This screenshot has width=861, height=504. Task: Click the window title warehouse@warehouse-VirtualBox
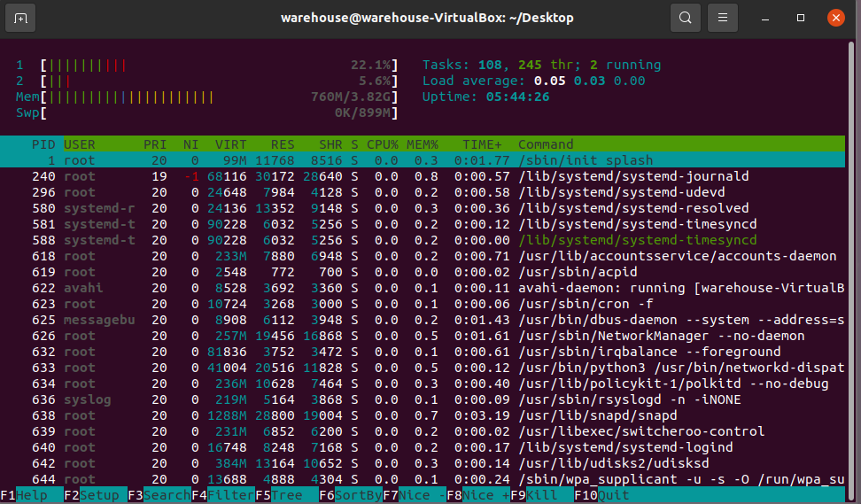pos(427,18)
